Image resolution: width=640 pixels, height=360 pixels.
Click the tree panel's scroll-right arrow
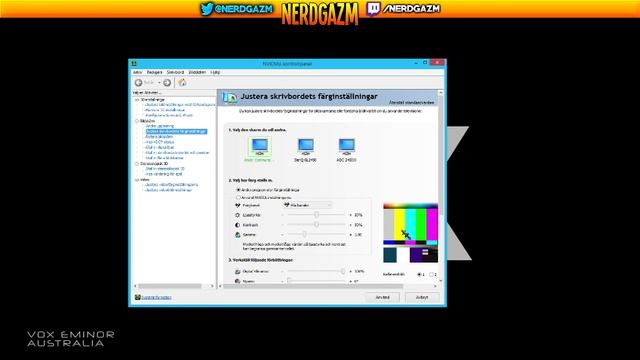click(212, 286)
